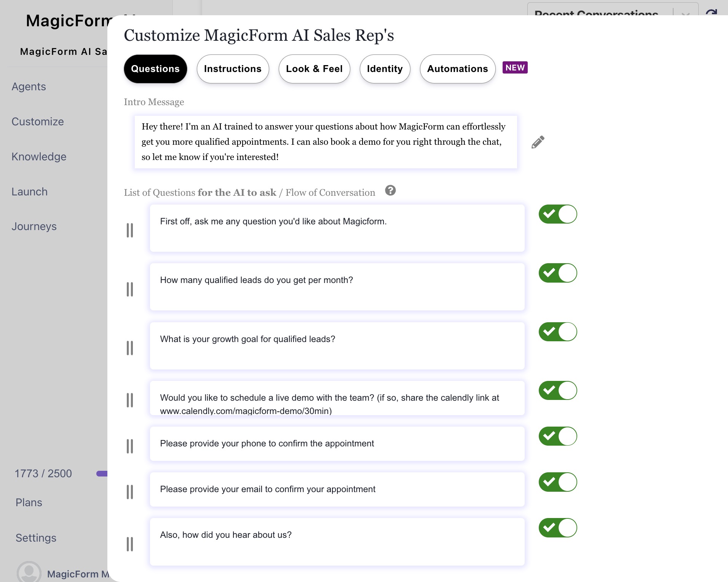This screenshot has width=728, height=582.
Task: Open the Look & Feel tab
Action: point(314,69)
